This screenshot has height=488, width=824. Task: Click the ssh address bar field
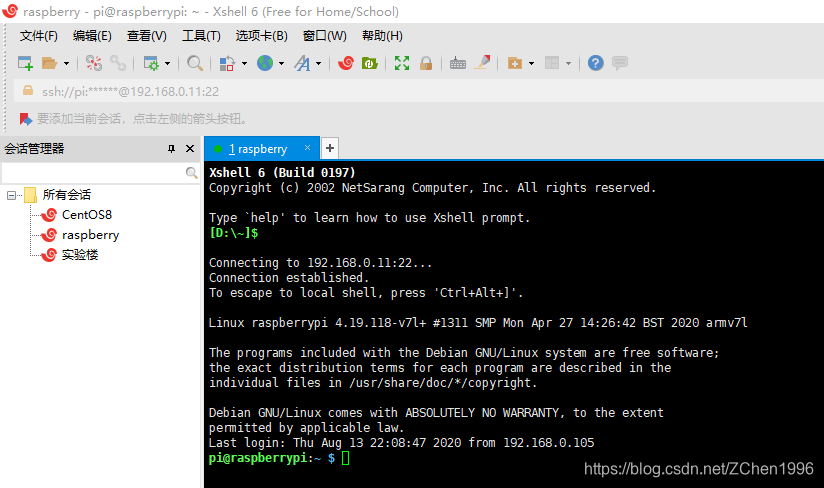419,91
